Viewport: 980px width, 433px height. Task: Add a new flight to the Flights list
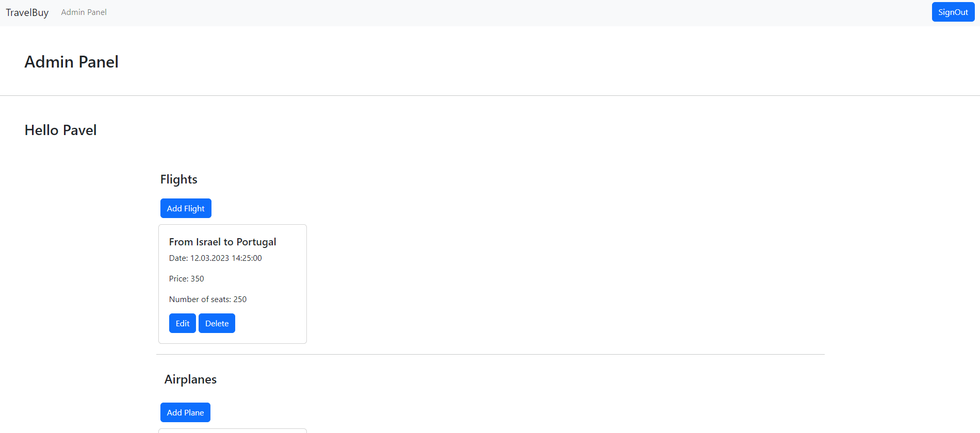tap(186, 208)
